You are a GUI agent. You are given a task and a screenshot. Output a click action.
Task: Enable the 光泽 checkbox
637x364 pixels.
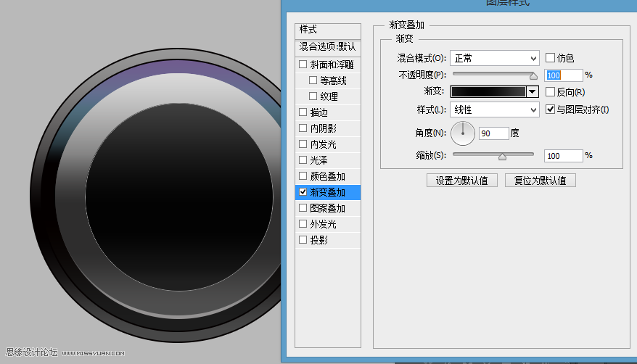coord(303,160)
